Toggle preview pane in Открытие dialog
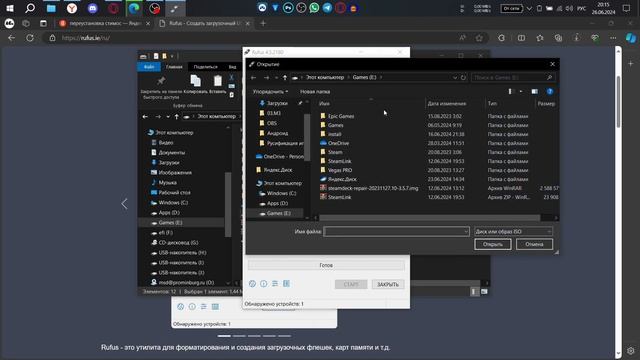The height and width of the screenshot is (360, 640). (x=535, y=91)
